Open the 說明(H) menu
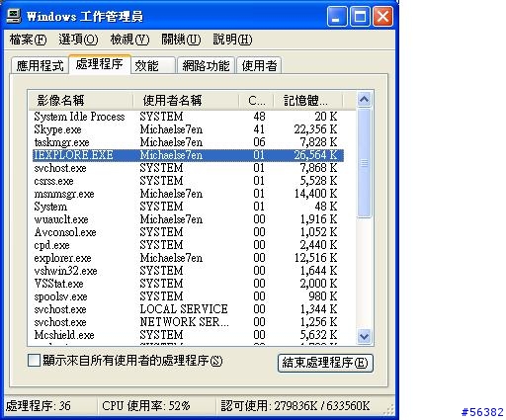Viewport: 506px width, 420px height. (232, 40)
